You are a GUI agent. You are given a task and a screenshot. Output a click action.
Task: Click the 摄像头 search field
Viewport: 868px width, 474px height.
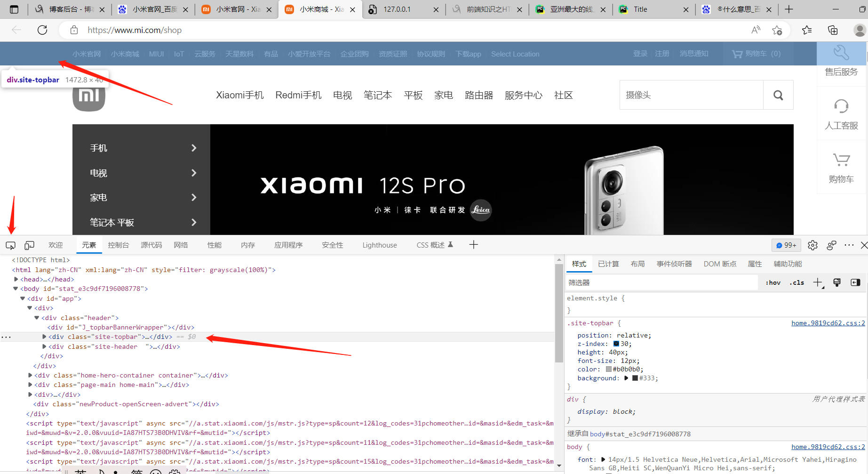tap(692, 95)
